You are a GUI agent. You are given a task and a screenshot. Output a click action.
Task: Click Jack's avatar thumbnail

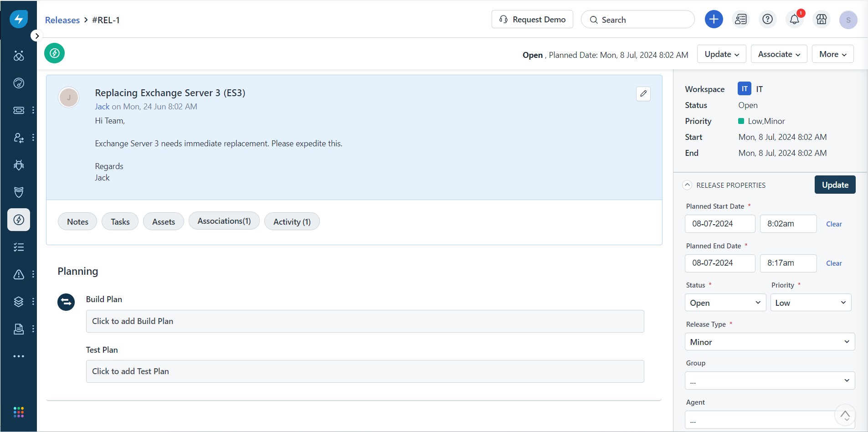pyautogui.click(x=69, y=98)
